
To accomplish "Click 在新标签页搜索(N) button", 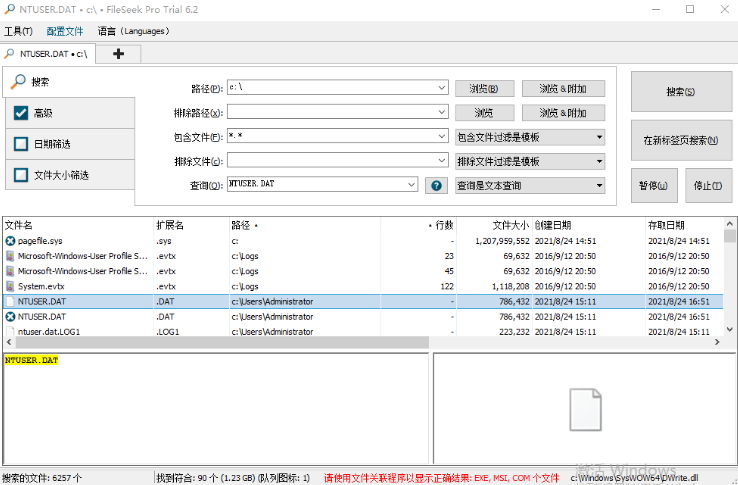I will pos(681,140).
